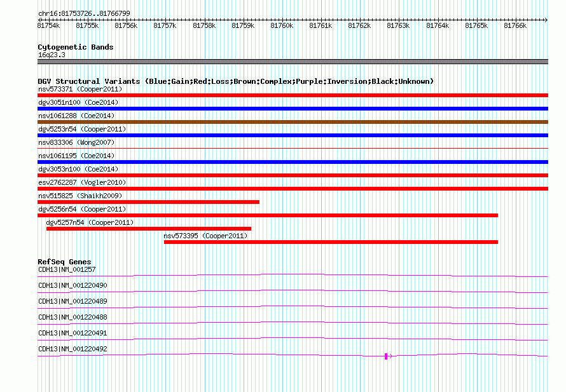Screen dimensions: 566x392
Task: Click the thin red nsv833306 line
Action: [x=293, y=148]
